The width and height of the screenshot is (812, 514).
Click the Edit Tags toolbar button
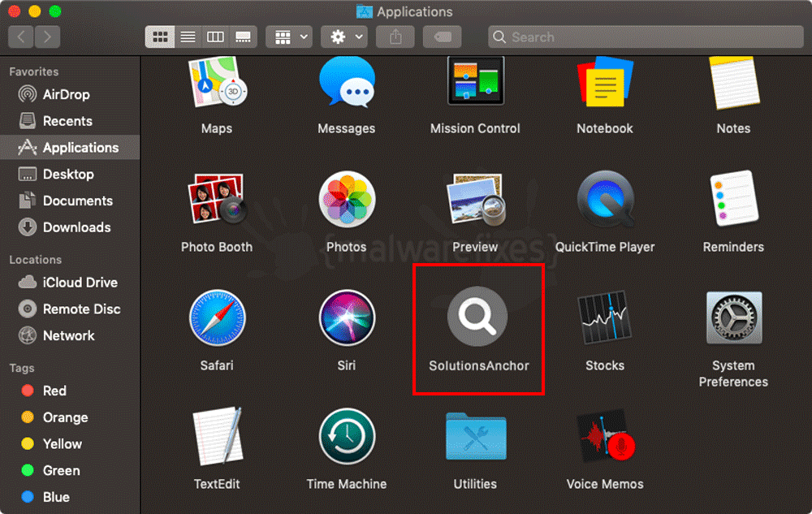442,37
